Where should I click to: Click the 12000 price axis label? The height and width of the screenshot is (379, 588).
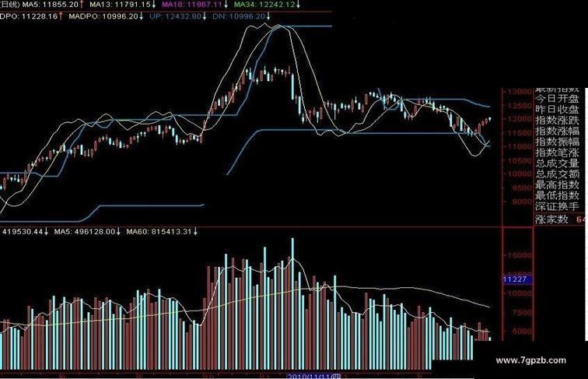coord(520,119)
